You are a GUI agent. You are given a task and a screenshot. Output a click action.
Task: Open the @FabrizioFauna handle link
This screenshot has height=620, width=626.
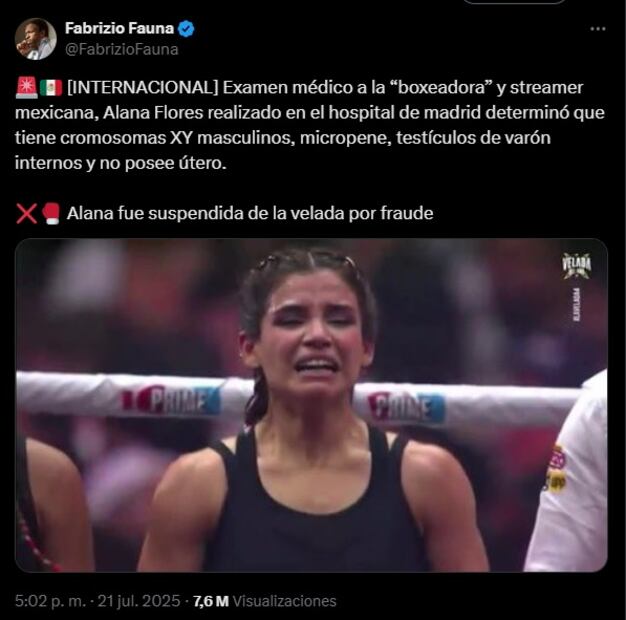pos(121,50)
